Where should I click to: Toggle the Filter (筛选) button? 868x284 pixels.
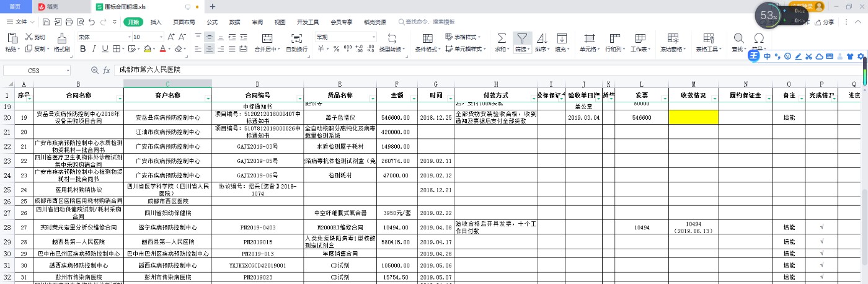point(522,38)
